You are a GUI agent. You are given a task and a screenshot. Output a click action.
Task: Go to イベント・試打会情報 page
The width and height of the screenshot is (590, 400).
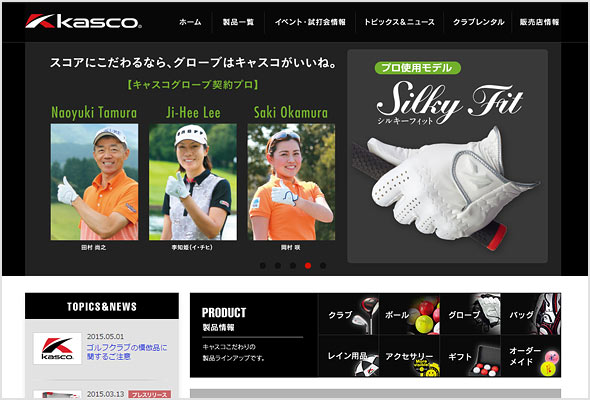coord(310,22)
